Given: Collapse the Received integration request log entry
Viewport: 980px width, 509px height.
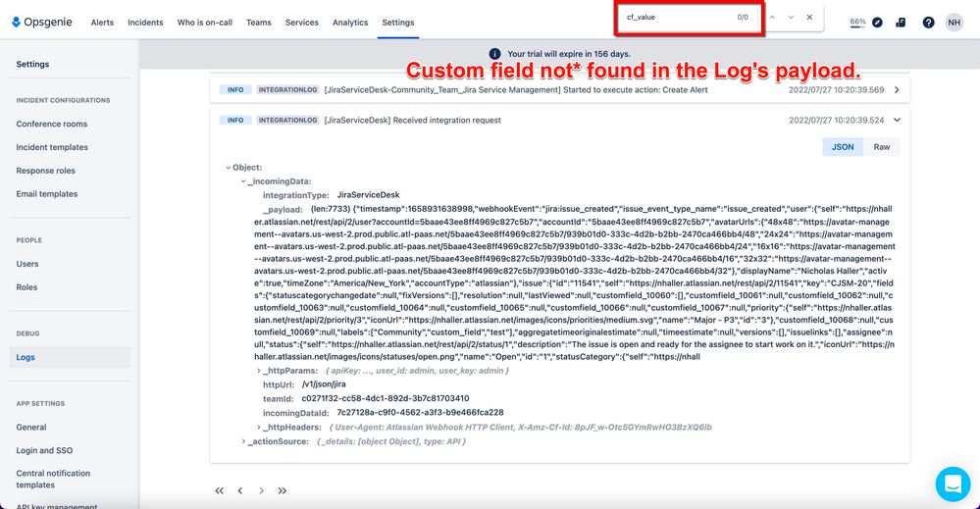Looking at the screenshot, I should pos(897,120).
